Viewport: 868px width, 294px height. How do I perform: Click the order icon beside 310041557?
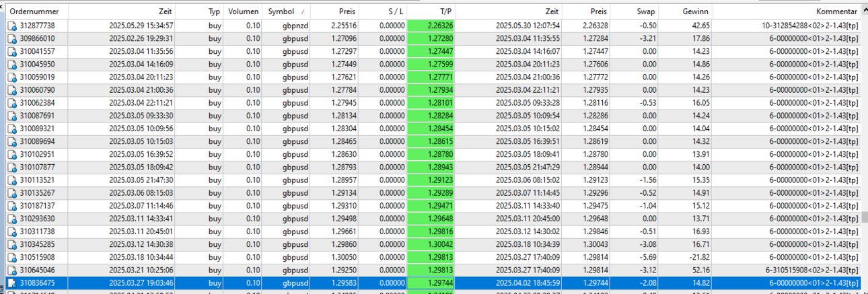point(12,52)
